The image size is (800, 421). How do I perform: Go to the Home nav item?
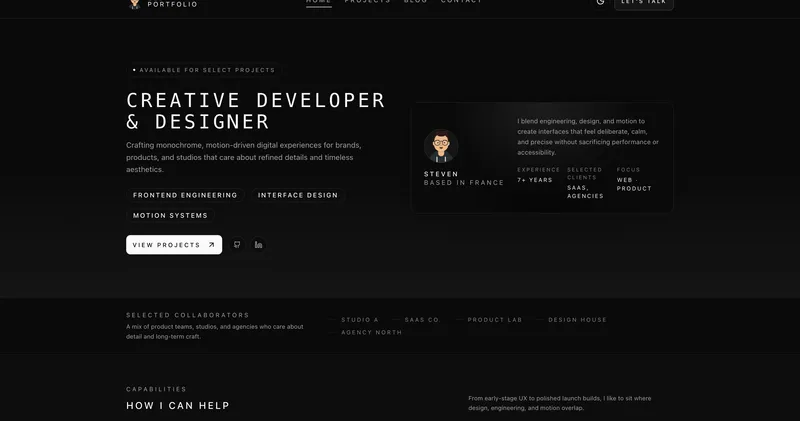(x=318, y=3)
